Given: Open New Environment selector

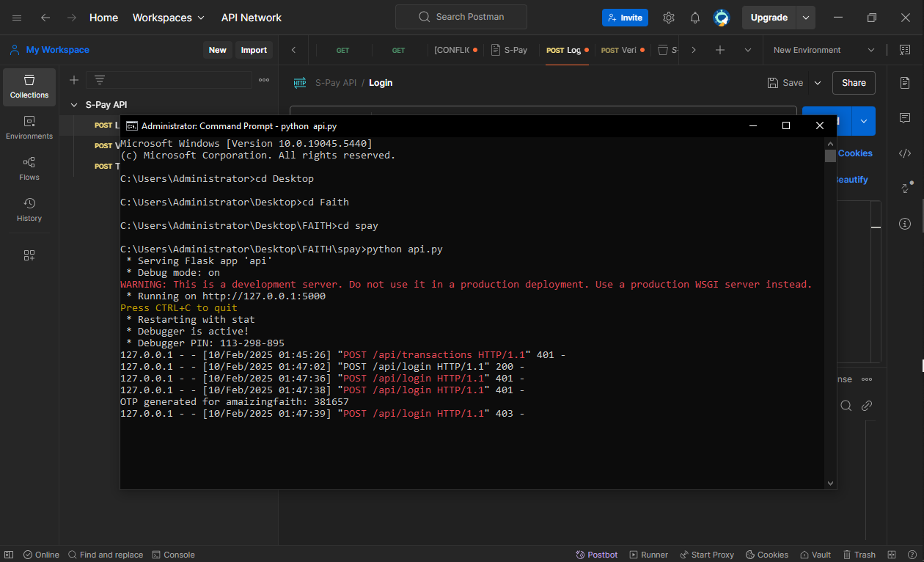Looking at the screenshot, I should pos(824,50).
